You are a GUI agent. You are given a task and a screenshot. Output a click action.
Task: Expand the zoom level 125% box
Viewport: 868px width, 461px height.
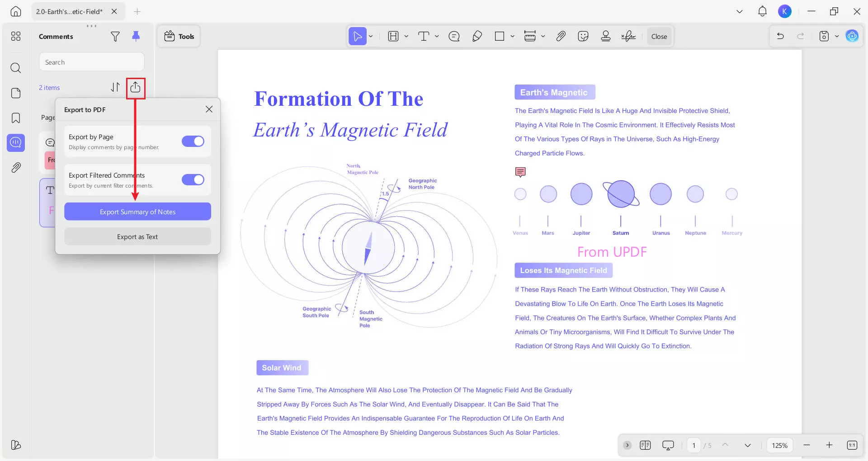tap(779, 446)
